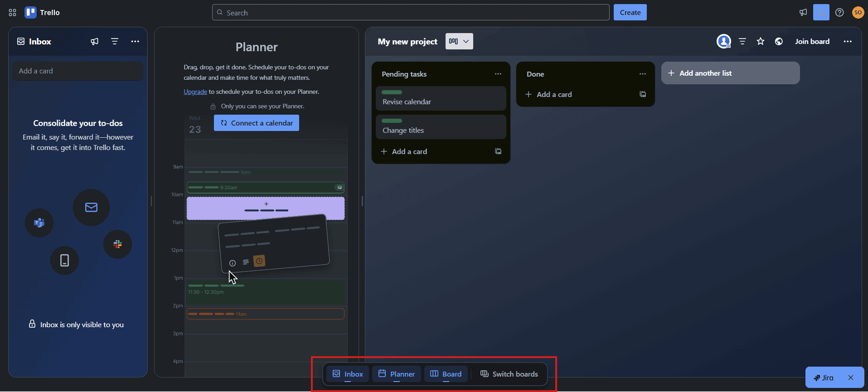Click the mobile phone icon in Inbox
This screenshot has height=392, width=868.
(x=65, y=260)
